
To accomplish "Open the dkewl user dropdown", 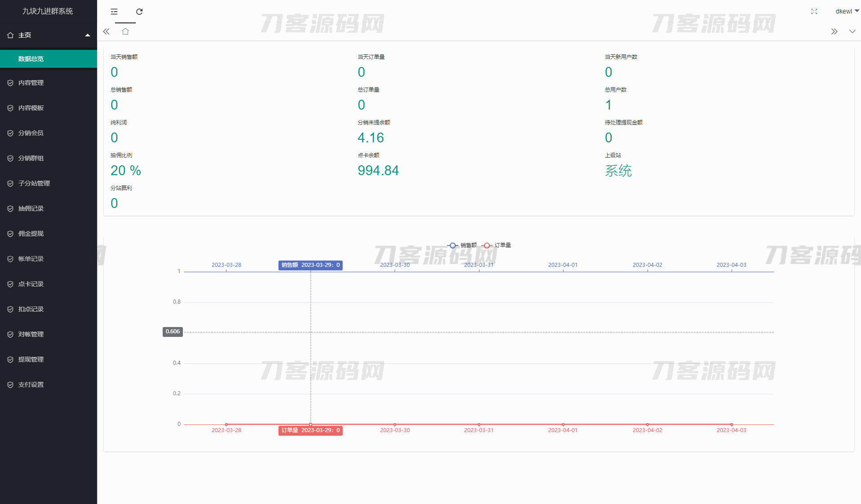I will [847, 12].
